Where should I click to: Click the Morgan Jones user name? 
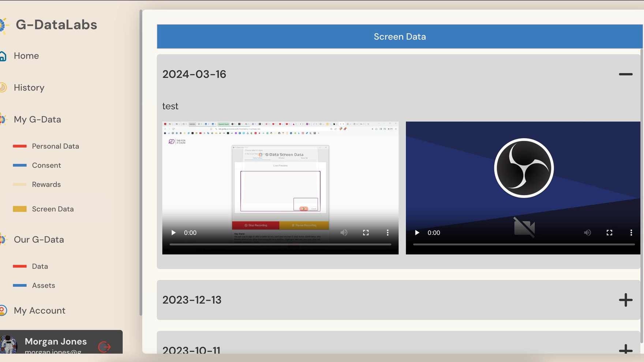56,342
